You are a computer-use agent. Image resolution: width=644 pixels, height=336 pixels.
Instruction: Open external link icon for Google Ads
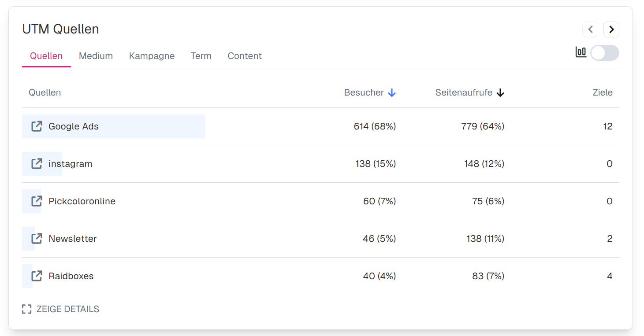[x=37, y=126]
